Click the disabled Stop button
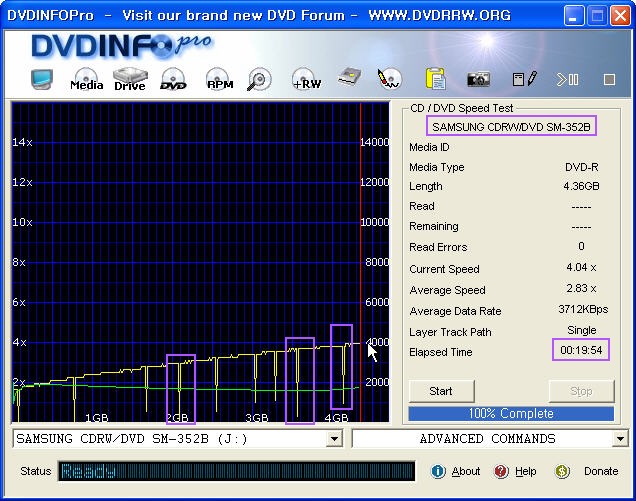 pos(581,391)
